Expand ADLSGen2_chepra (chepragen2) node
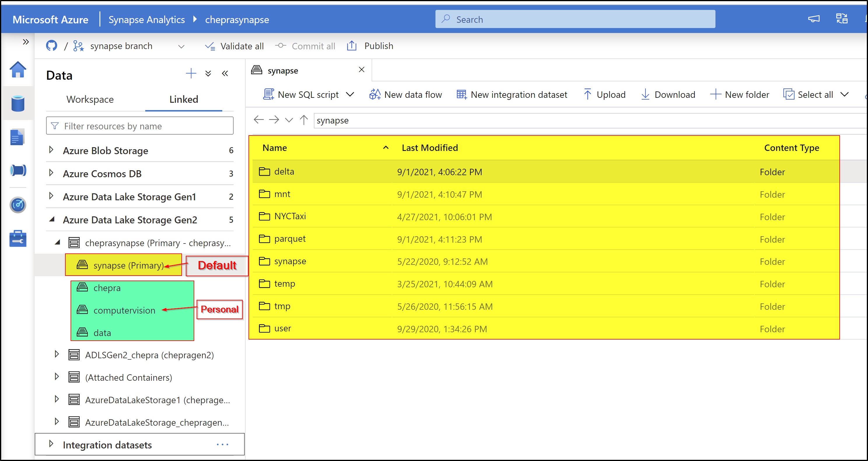 57,354
